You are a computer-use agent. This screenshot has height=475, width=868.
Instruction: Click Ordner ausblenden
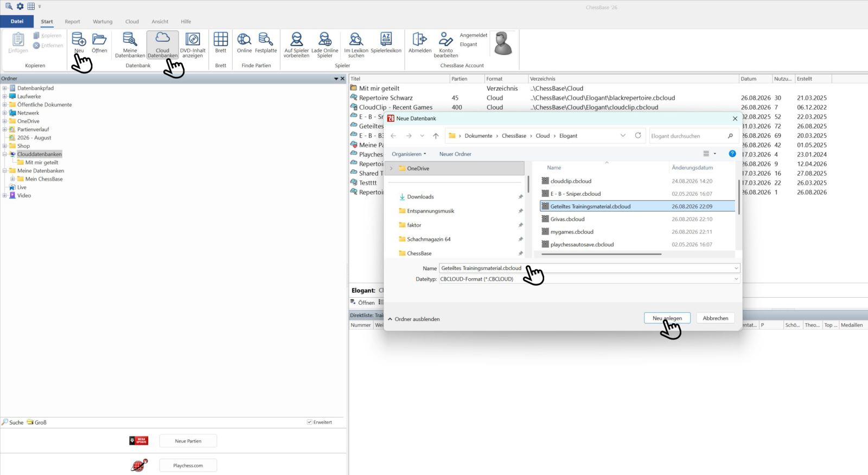[414, 319]
